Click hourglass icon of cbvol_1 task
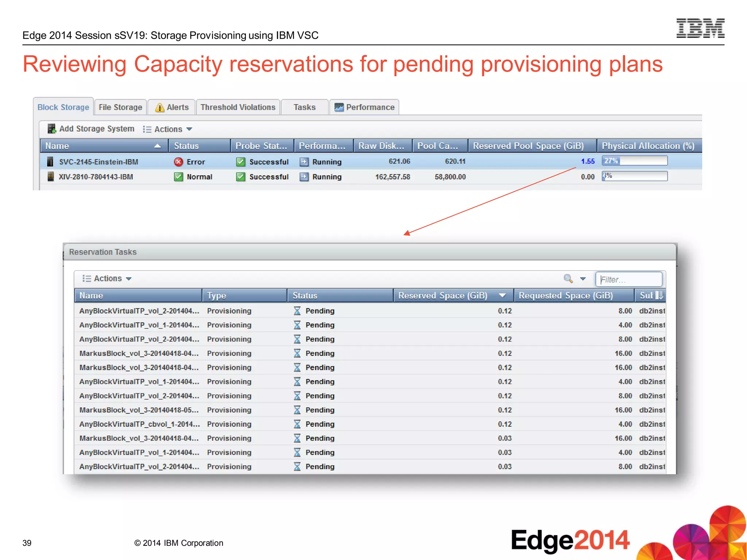Screen dimensions: 747x560 pyautogui.click(x=297, y=424)
